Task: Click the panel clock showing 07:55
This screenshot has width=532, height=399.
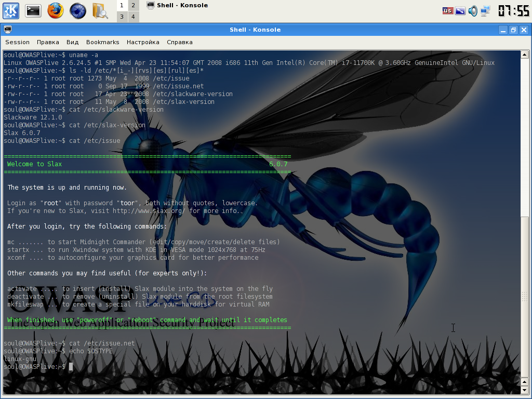Action: point(514,10)
